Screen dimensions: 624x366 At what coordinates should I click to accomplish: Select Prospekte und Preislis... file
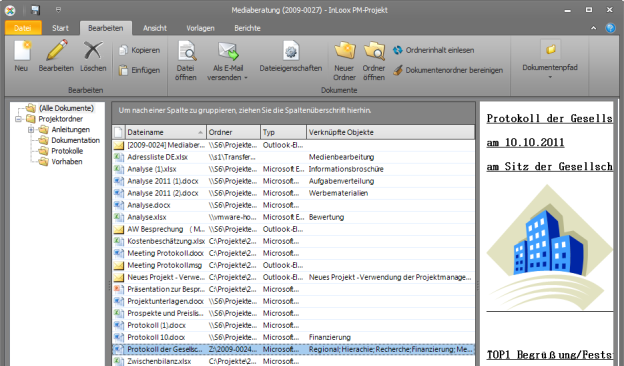click(x=294, y=313)
